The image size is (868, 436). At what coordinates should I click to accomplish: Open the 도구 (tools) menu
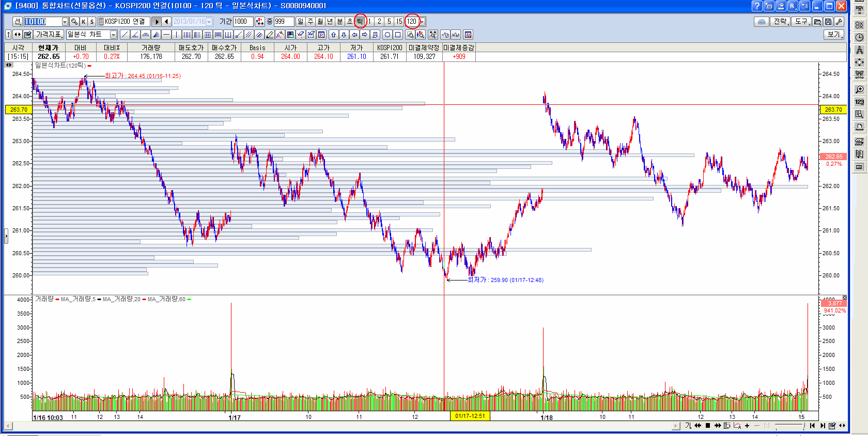[801, 22]
